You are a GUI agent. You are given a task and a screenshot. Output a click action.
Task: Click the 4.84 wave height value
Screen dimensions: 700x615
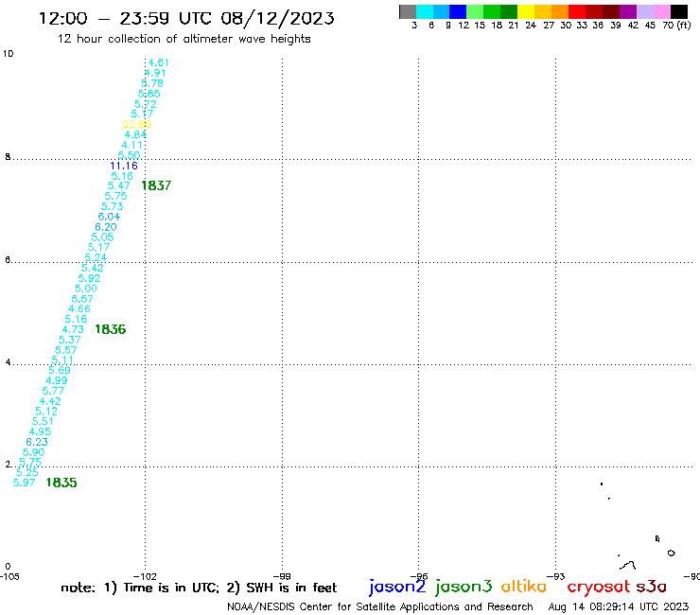pos(135,134)
